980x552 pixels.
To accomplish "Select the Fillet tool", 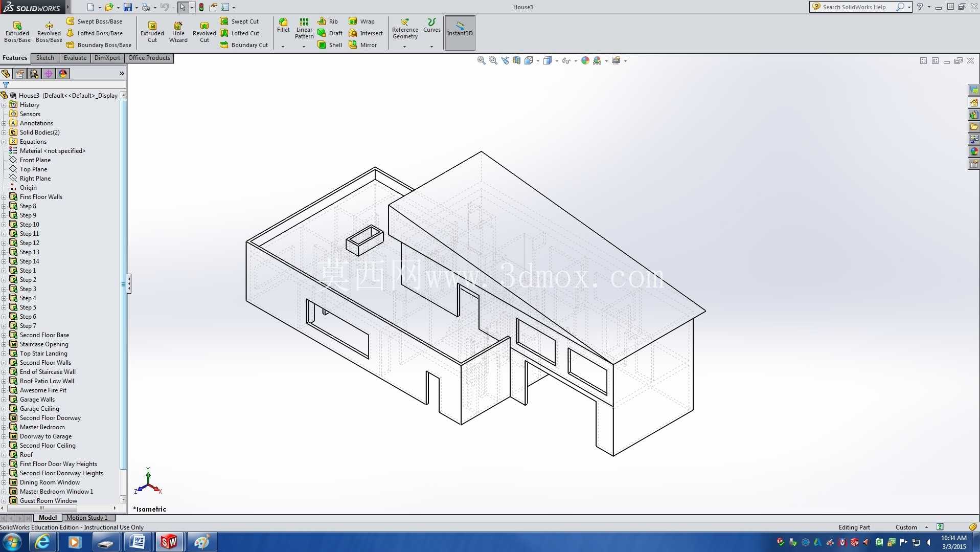I will [x=283, y=25].
